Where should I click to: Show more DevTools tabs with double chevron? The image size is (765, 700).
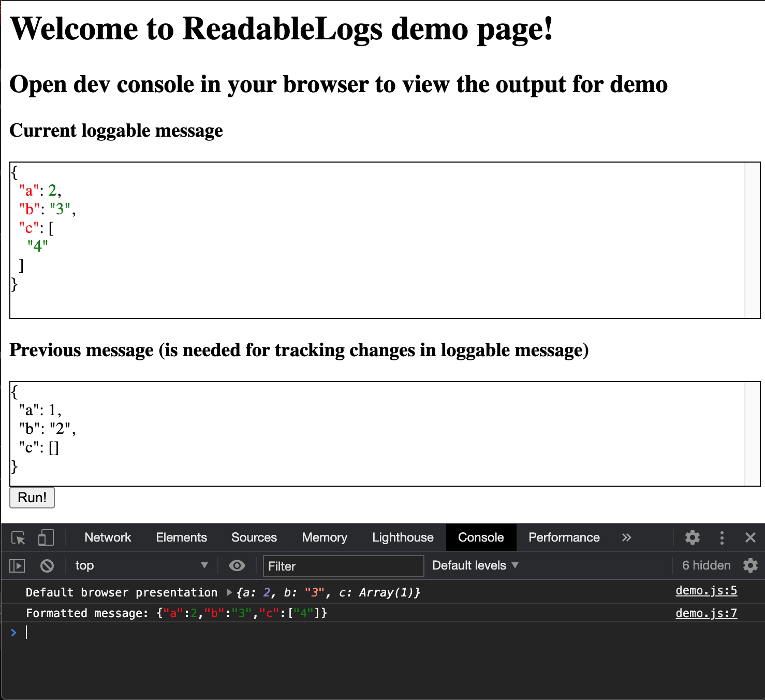pos(626,537)
